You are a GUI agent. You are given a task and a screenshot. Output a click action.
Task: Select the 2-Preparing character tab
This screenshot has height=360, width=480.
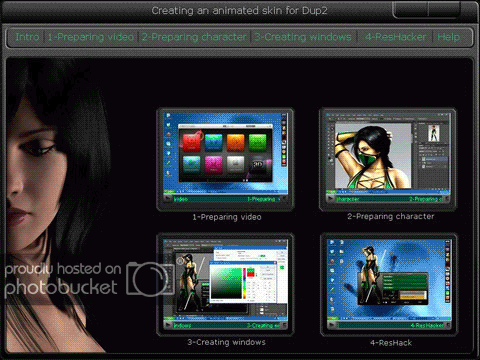coord(194,37)
